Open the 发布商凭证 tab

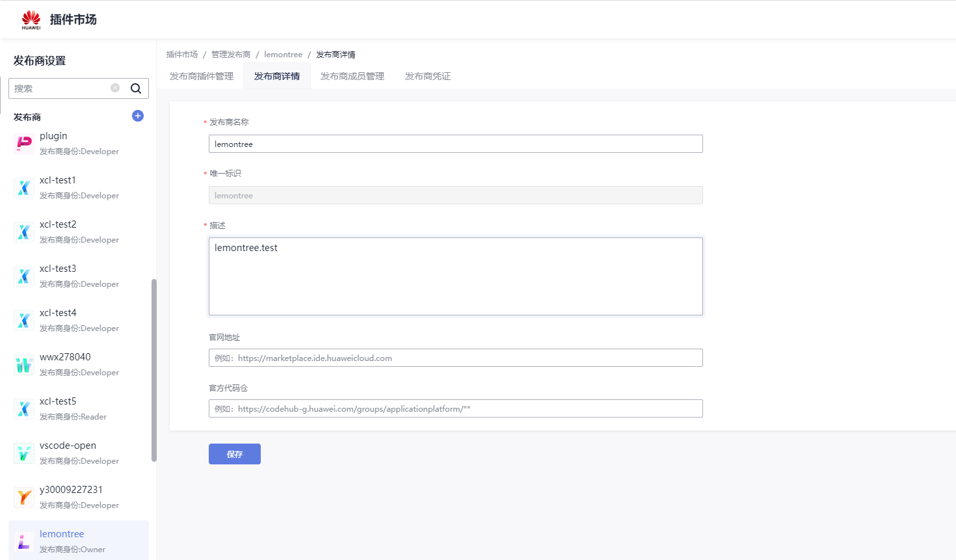coord(428,76)
